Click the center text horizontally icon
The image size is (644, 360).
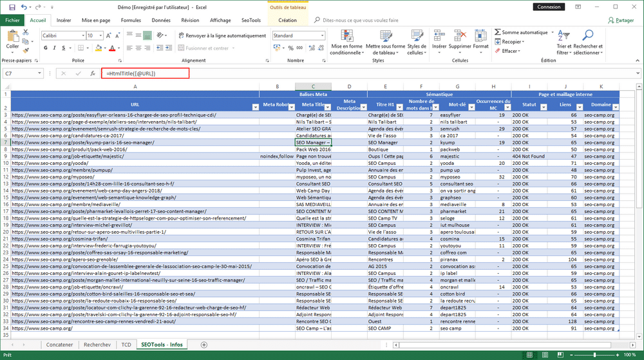(138, 48)
